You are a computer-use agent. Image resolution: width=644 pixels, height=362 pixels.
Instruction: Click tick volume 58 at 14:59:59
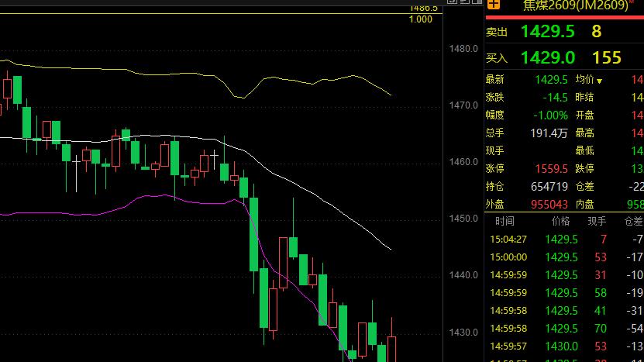pos(601,293)
